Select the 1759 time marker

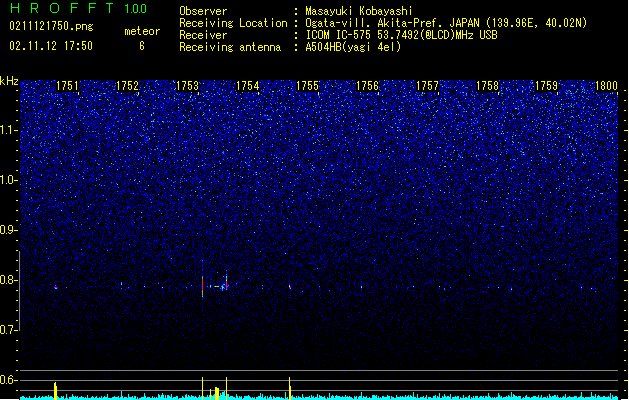coord(547,86)
